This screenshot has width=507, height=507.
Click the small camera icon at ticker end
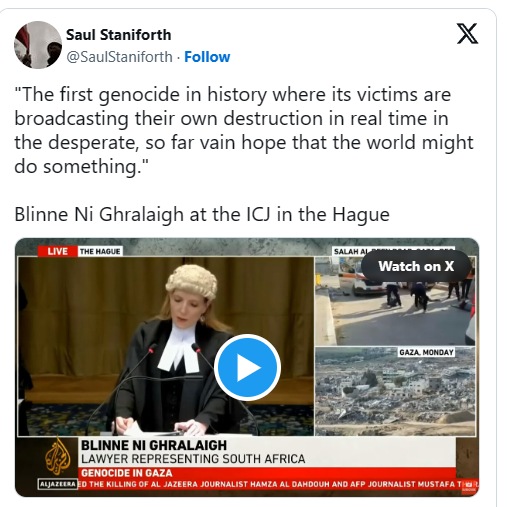469,485
